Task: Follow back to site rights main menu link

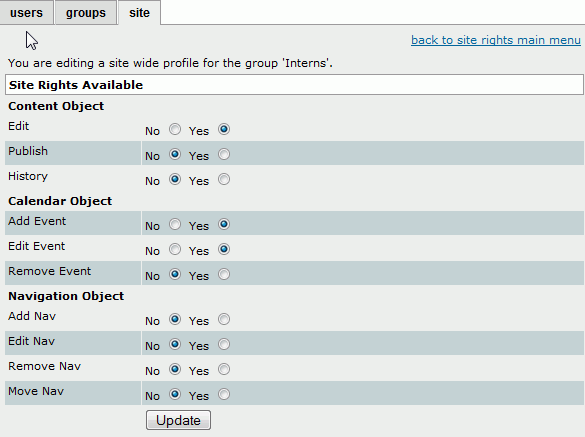Action: coord(495,40)
